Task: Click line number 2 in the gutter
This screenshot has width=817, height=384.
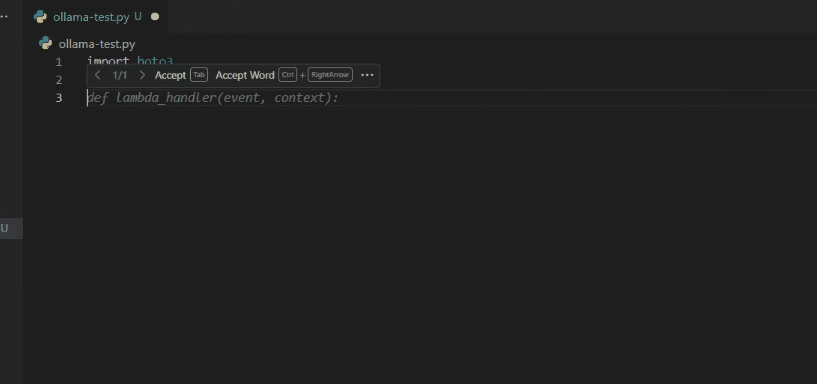Action: pos(58,80)
